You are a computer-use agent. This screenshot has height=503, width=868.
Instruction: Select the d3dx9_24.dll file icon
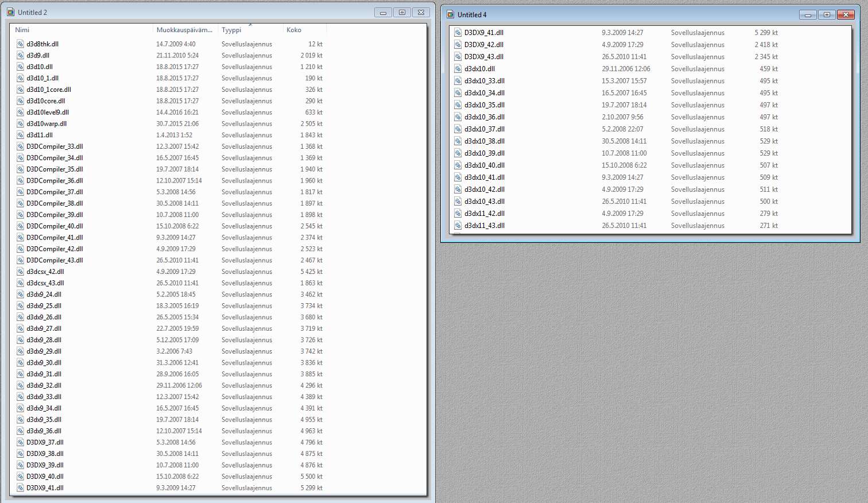(x=20, y=295)
